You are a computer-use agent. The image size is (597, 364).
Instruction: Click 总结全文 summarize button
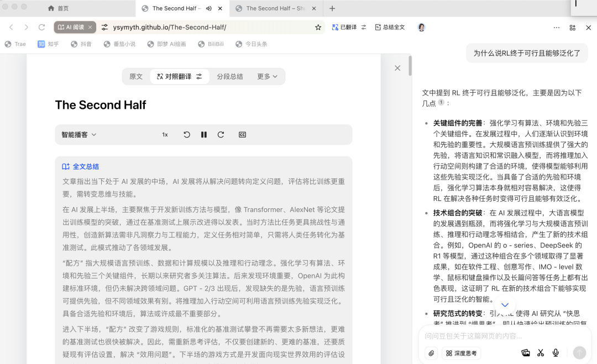click(390, 27)
